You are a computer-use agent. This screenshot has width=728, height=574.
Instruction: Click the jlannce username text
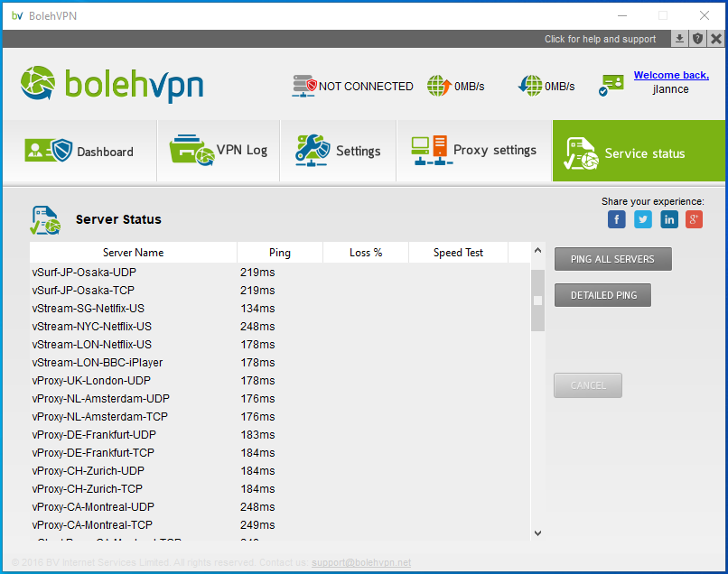click(670, 89)
